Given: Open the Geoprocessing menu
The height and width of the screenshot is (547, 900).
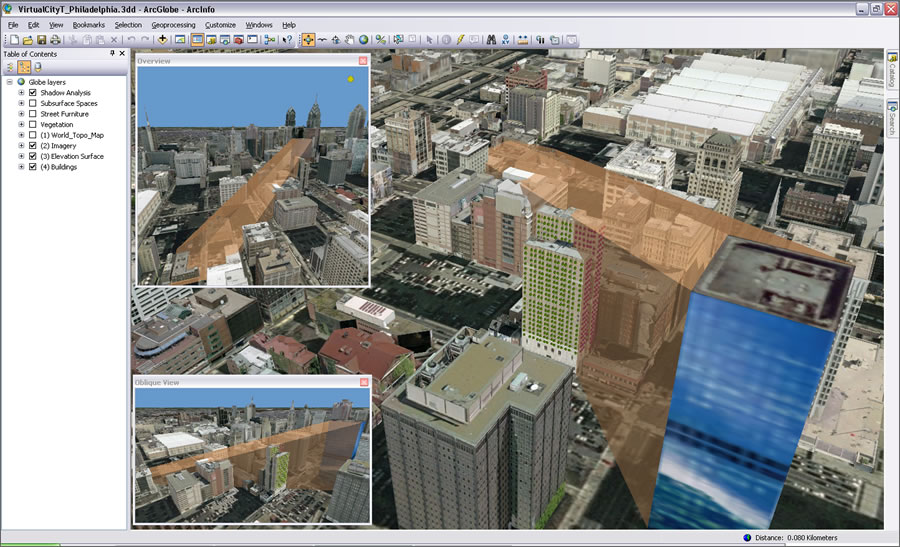Looking at the screenshot, I should coord(173,25).
